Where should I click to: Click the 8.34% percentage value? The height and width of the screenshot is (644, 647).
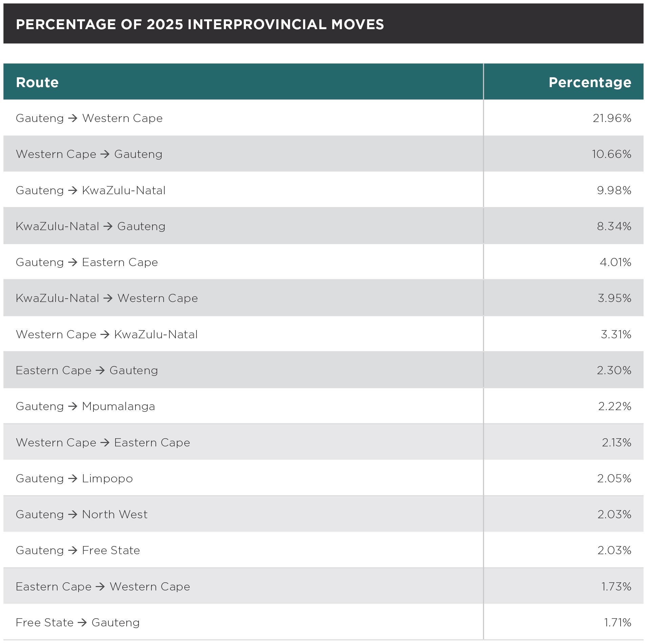614,226
